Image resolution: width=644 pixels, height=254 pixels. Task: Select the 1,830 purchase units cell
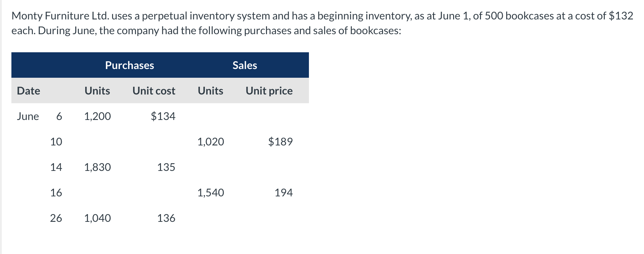(97, 167)
